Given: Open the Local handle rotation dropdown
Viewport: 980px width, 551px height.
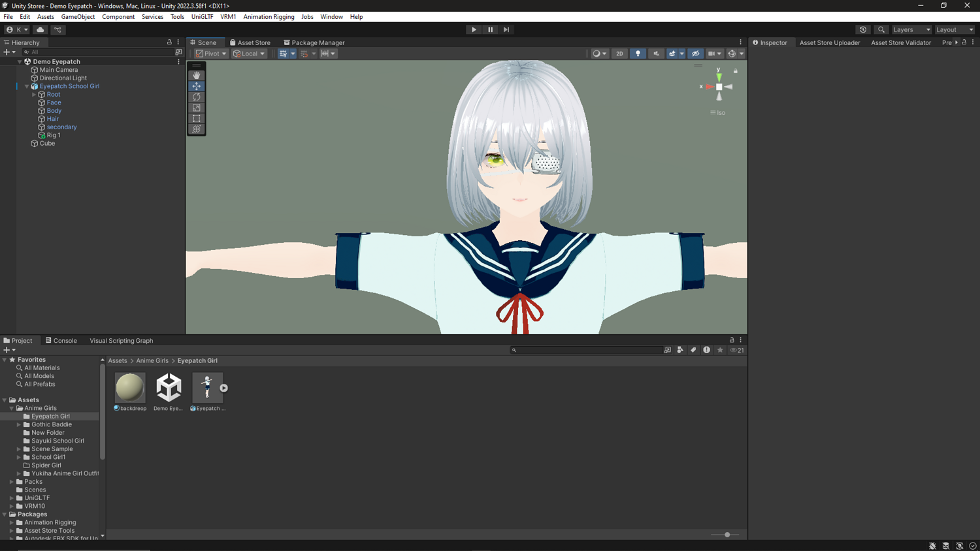Looking at the screenshot, I should click(249, 54).
